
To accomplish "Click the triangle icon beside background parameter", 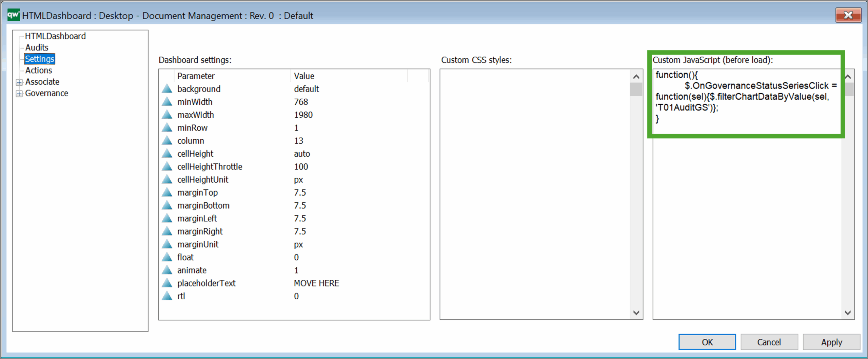I will (x=167, y=89).
